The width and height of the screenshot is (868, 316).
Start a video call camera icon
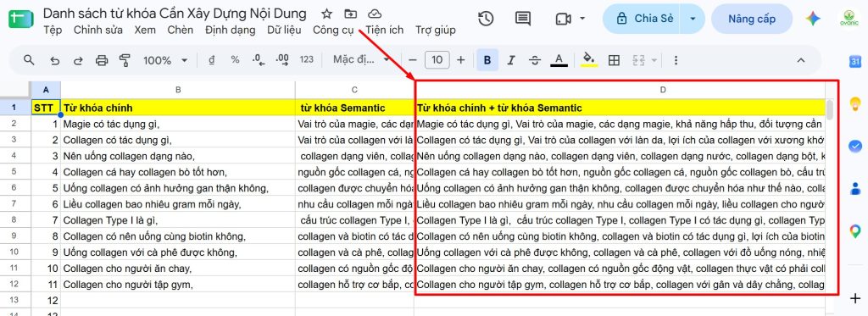pyautogui.click(x=563, y=19)
